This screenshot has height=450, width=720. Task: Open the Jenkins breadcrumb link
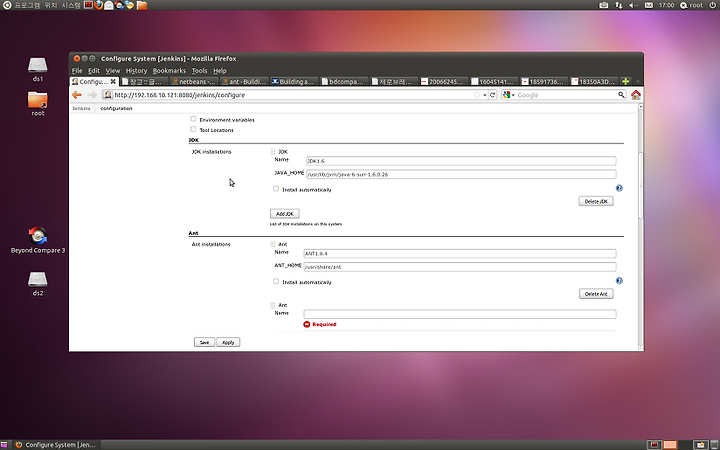pyautogui.click(x=81, y=108)
